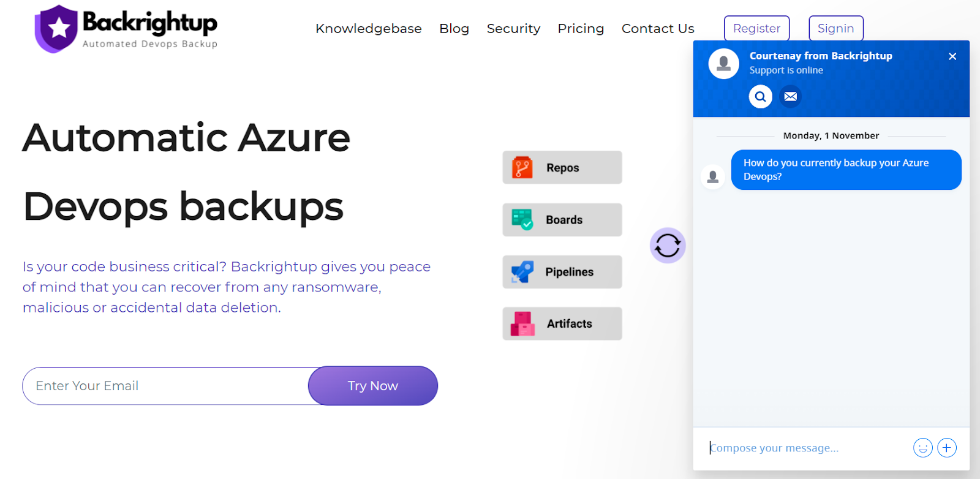Screen dimensions: 980x479
Task: Click the 'Is your code business critical?' paragraph
Action: point(227,287)
